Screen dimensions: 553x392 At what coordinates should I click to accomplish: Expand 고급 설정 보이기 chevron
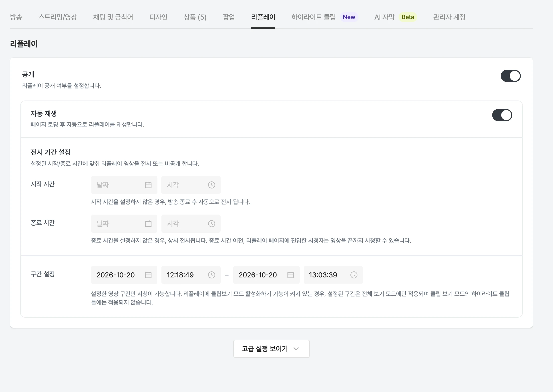[296, 349]
